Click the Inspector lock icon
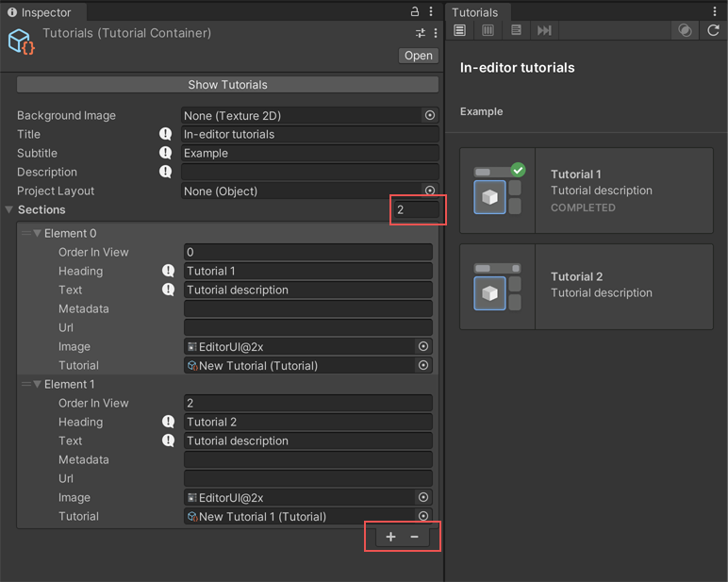 point(414,12)
